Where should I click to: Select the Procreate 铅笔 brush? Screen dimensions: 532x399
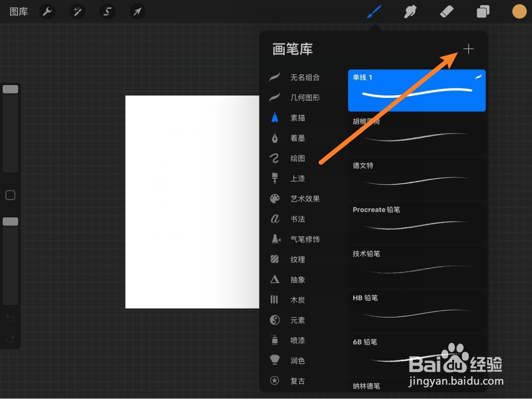(417, 223)
